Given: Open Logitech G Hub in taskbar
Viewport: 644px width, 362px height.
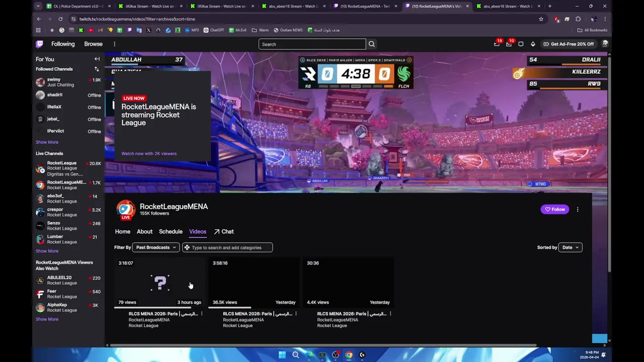Looking at the screenshot, I should coord(362,355).
